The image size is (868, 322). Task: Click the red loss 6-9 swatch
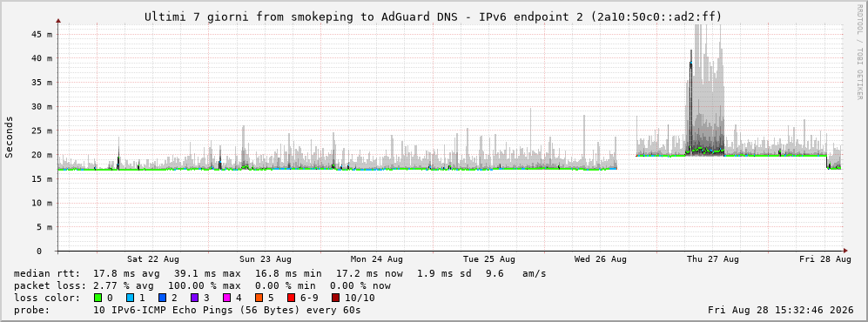291,298
